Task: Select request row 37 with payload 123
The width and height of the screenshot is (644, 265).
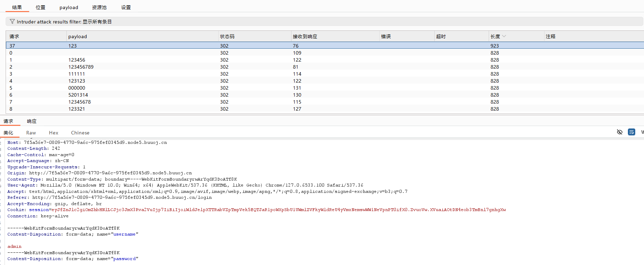Action: pyautogui.click(x=325, y=46)
